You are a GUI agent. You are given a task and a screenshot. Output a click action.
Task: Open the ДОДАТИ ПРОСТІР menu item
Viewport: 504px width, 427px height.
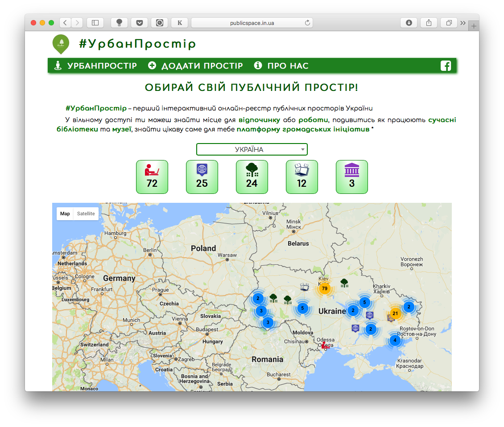click(195, 66)
